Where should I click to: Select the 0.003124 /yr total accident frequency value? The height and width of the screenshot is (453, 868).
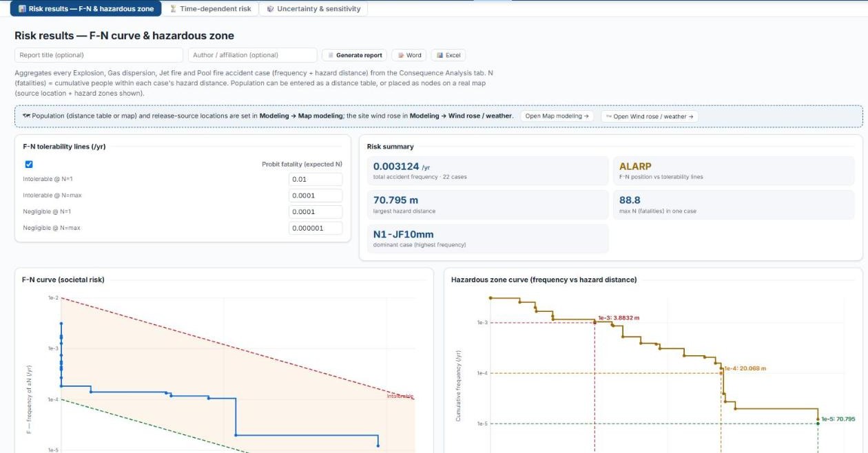point(401,167)
